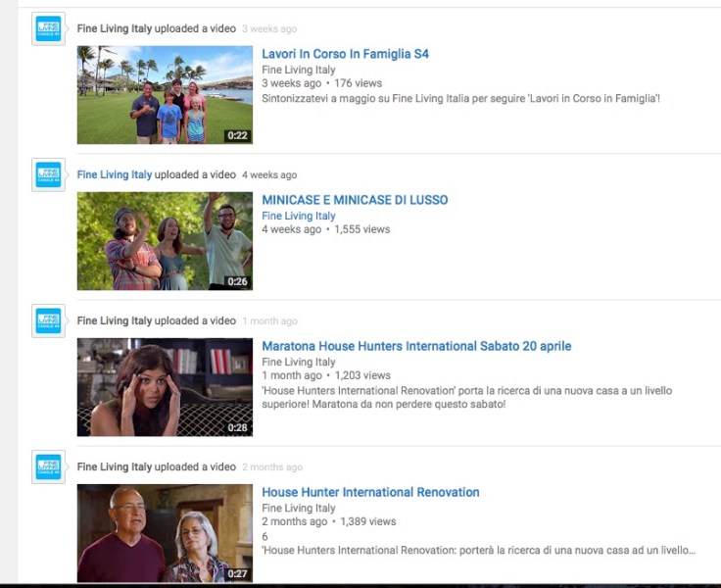
Task: Click 'Fine Living Italy' in the '4 weeks ago' upload header
Action: 115,174
